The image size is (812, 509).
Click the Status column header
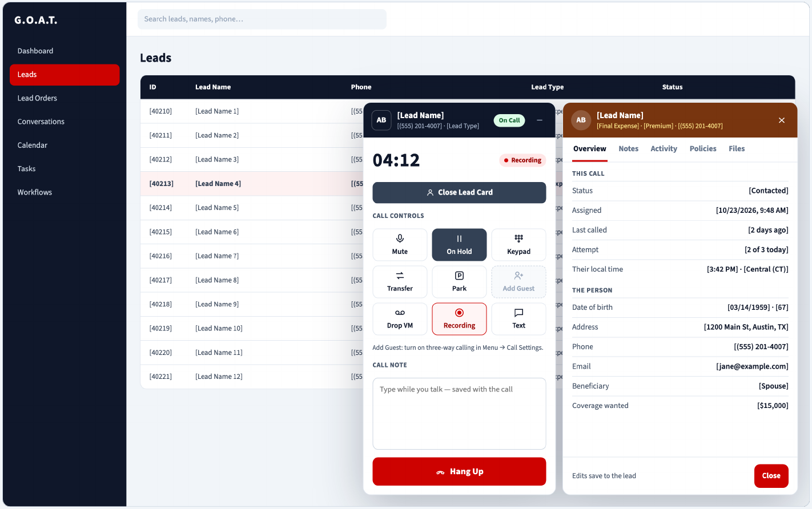pos(672,87)
